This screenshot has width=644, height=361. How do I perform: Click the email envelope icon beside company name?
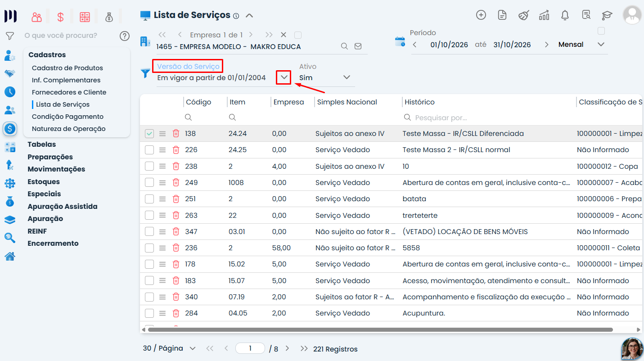(x=358, y=46)
